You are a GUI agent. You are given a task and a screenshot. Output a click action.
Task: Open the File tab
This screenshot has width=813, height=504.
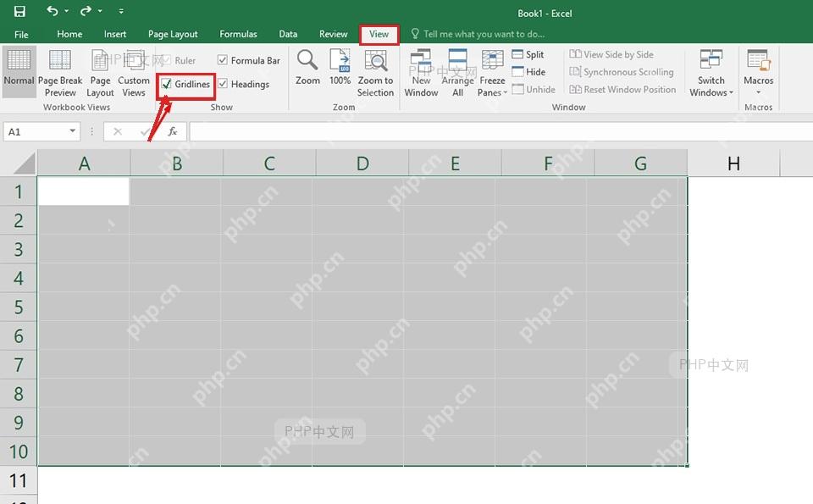click(21, 34)
